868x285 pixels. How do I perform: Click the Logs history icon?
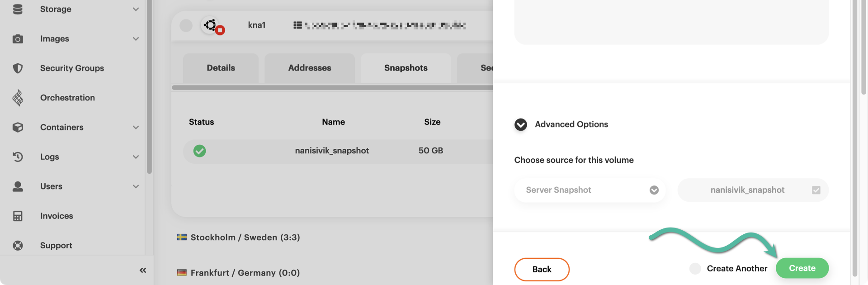[x=18, y=157]
